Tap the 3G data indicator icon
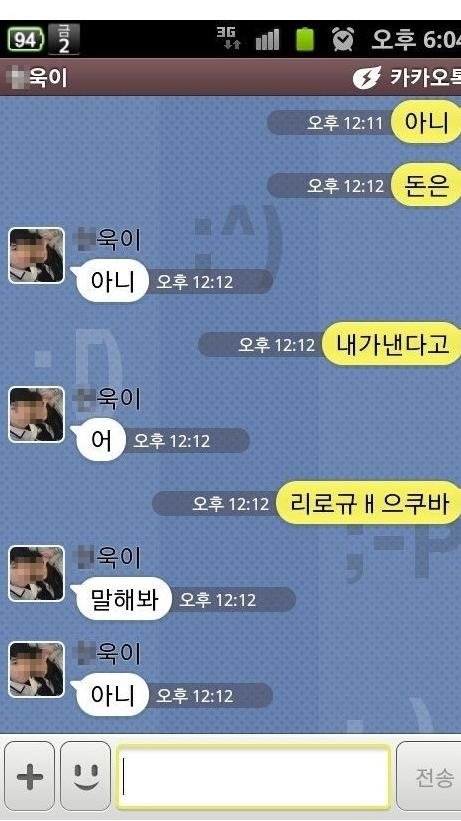Screen dimensions: 461x821 (x=229, y=38)
